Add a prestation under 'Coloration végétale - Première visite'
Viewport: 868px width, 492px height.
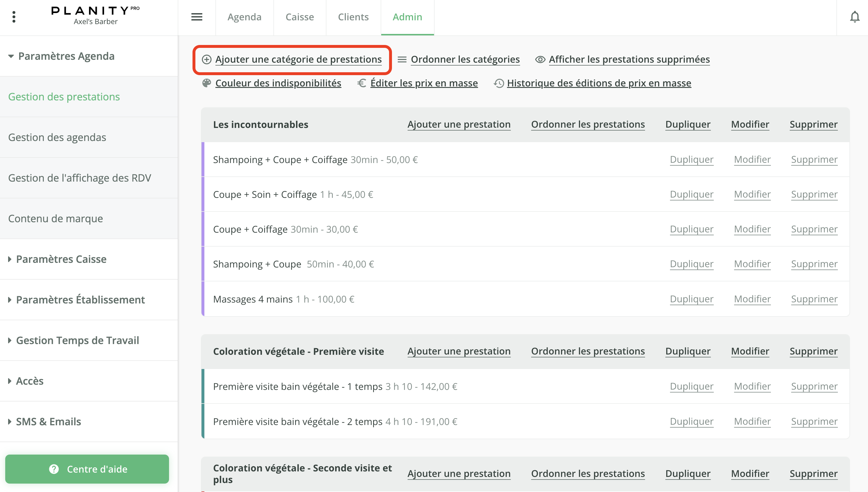pos(459,351)
